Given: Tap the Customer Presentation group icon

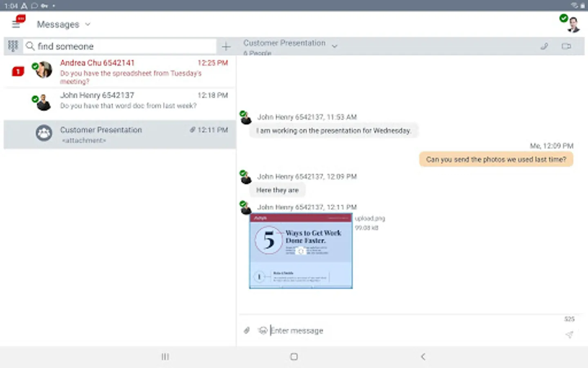Looking at the screenshot, I should 44,133.
